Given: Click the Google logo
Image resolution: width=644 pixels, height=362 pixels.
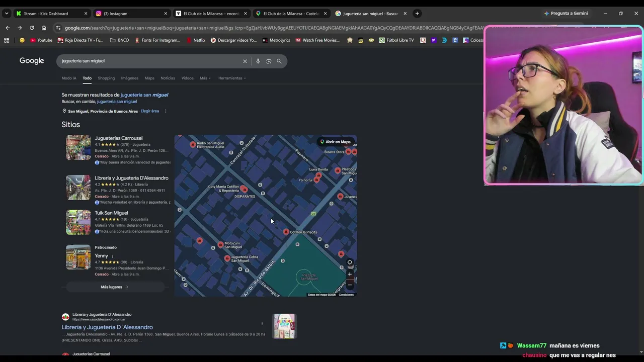Looking at the screenshot, I should pyautogui.click(x=32, y=61).
